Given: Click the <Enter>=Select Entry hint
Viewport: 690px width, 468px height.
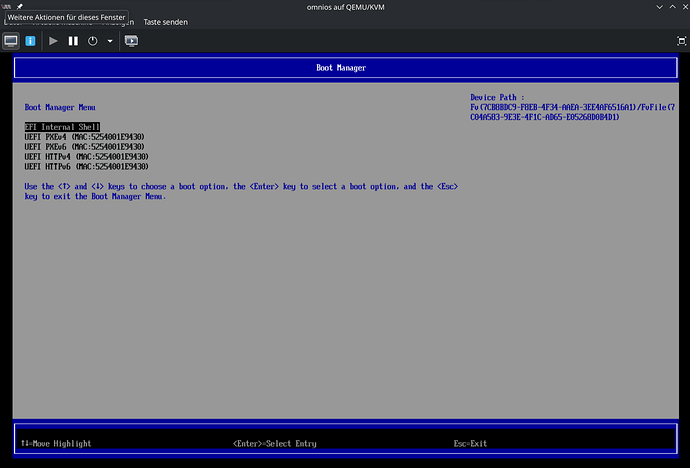Looking at the screenshot, I should [x=275, y=444].
